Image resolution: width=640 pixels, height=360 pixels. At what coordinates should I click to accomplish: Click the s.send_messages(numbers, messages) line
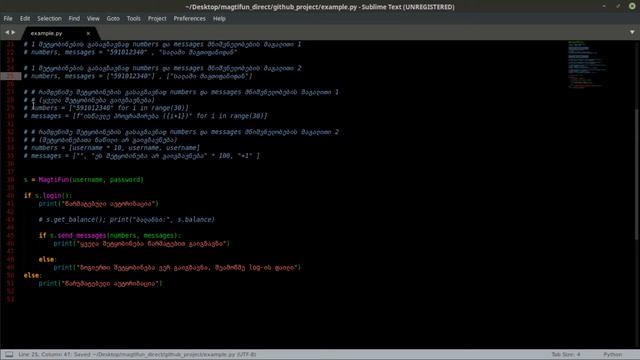(x=110, y=236)
